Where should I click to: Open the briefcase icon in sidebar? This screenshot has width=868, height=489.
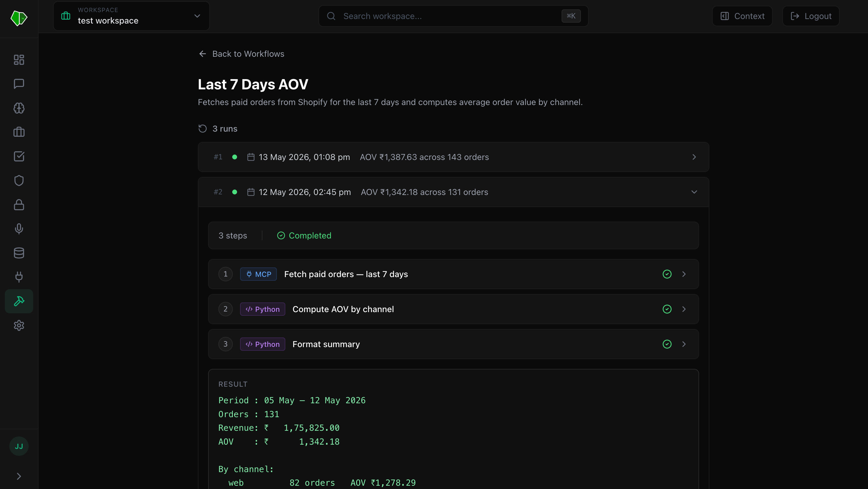(x=19, y=132)
